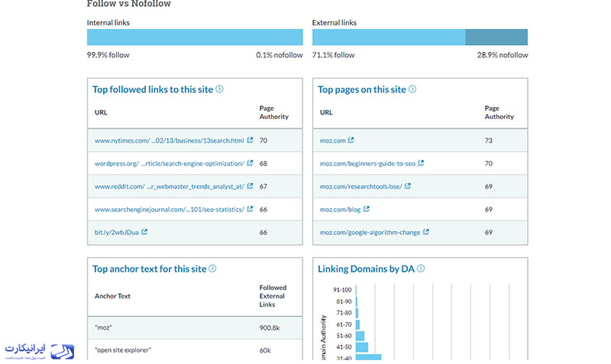Select the "open site explorer" anchor text row

pos(195,350)
